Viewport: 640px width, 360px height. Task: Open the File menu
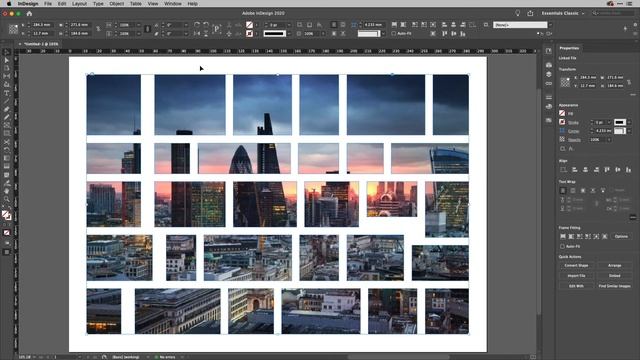[48, 3]
